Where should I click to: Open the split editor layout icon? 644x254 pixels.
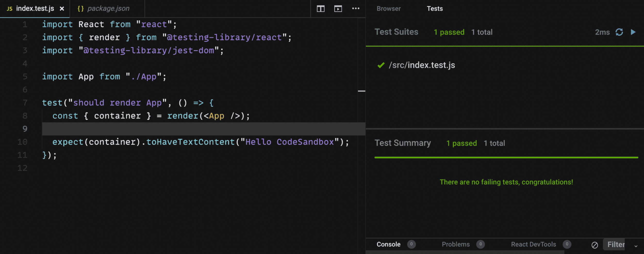[x=320, y=9]
